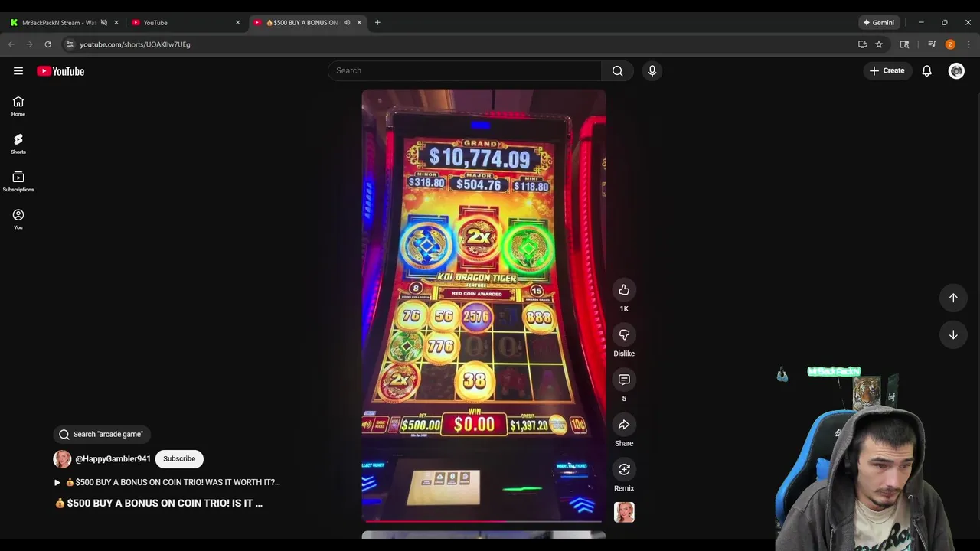
Task: Open the You section in sidebar
Action: (x=18, y=219)
